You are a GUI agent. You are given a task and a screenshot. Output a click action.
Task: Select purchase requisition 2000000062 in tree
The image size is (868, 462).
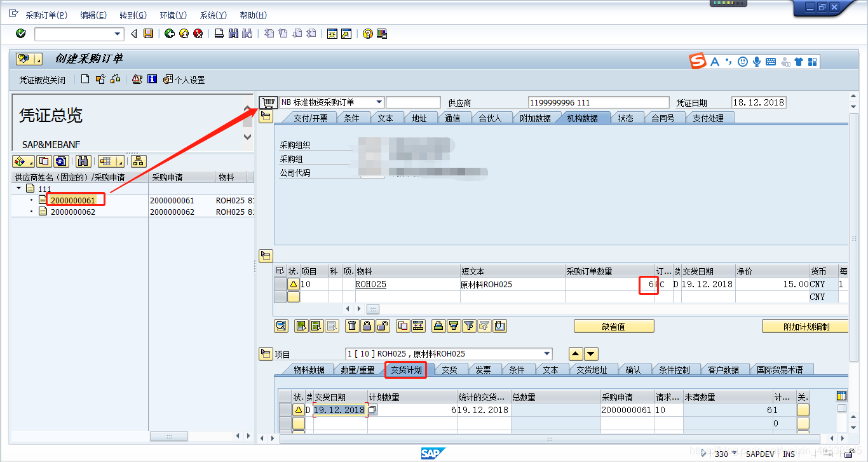(x=73, y=212)
